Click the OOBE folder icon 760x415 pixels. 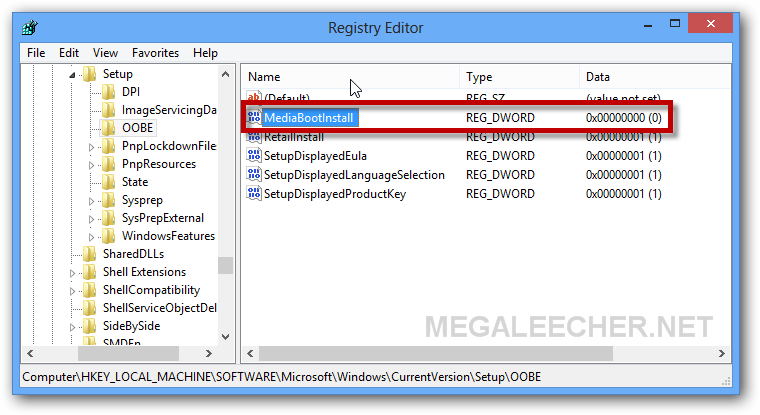109,128
